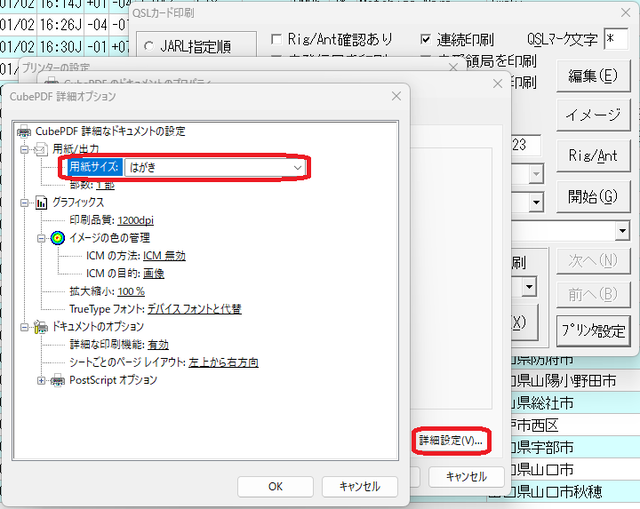Image resolution: width=640 pixels, height=509 pixels.
Task: Open the small dropdown left of 前へ(B)
Action: pos(529,287)
